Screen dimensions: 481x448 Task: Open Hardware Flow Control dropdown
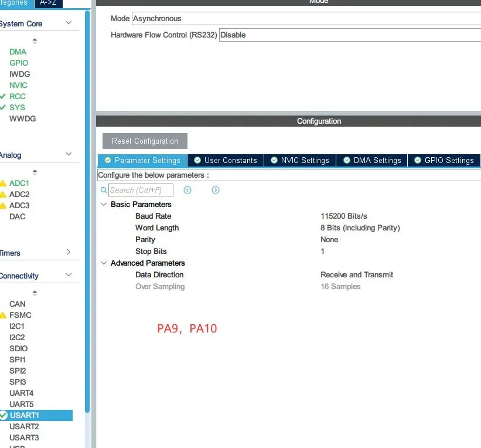[x=349, y=35]
